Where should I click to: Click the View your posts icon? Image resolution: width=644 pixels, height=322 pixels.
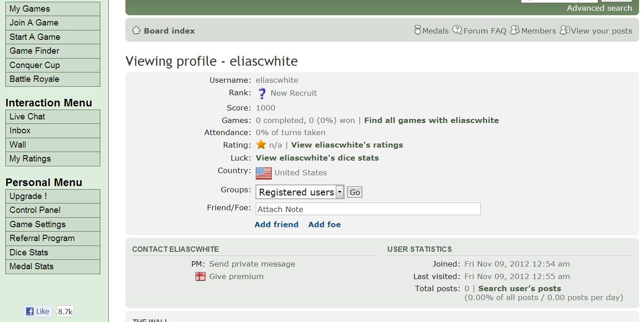coord(564,30)
